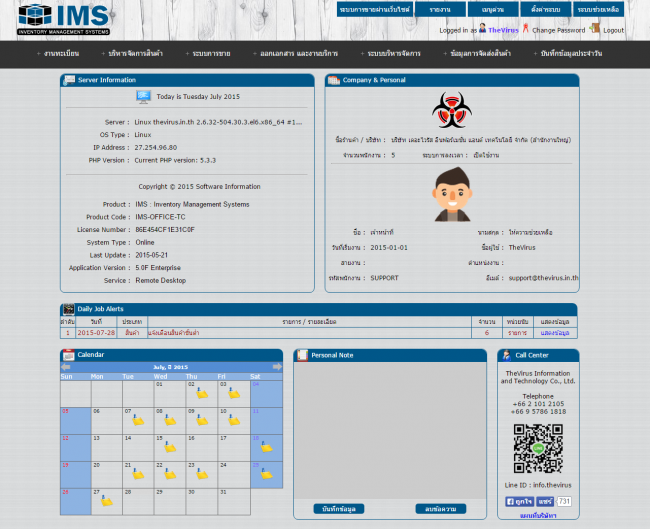This screenshot has width=650, height=529.
Task: Open the ระบบการขาย main menu
Action: (x=211, y=53)
